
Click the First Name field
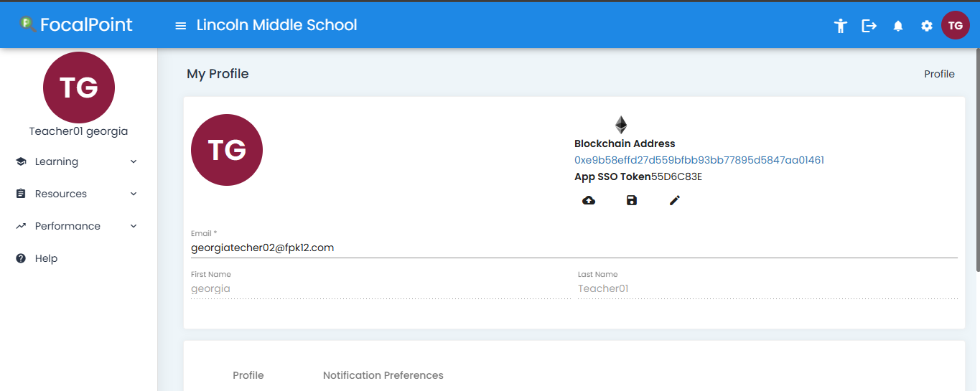[x=381, y=288]
